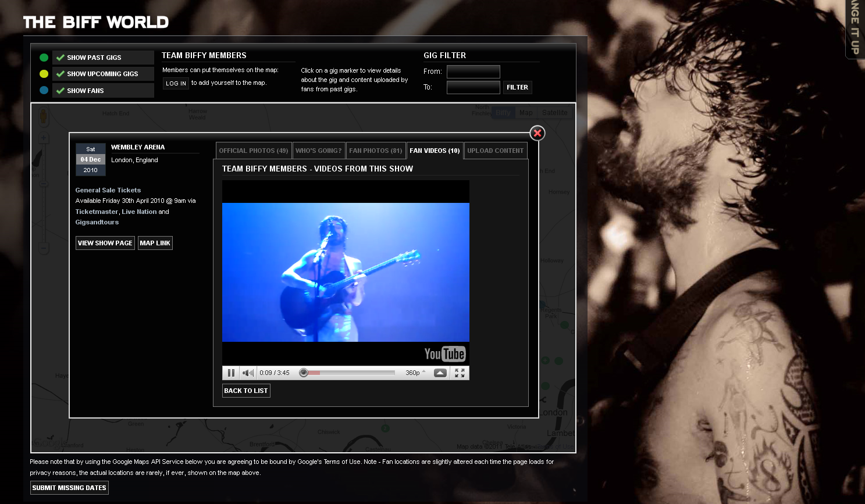Click the Filter button
This screenshot has width=865, height=504.
point(517,87)
